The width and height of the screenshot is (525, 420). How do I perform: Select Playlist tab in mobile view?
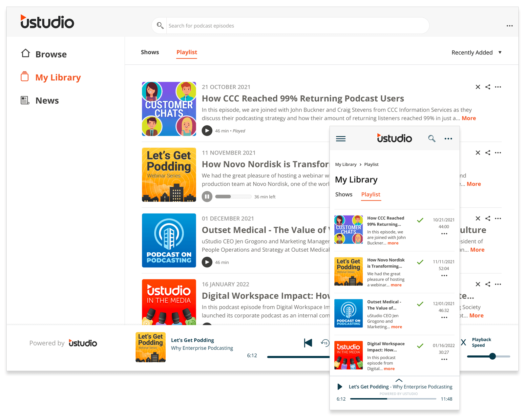tap(371, 194)
